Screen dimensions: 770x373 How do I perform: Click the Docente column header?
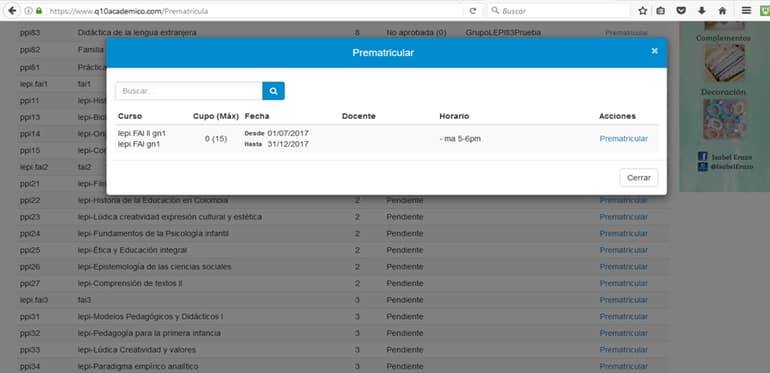click(x=358, y=116)
